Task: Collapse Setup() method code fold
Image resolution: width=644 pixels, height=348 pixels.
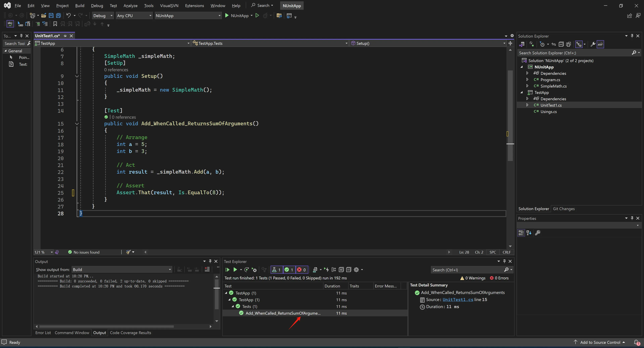Action: (x=77, y=76)
